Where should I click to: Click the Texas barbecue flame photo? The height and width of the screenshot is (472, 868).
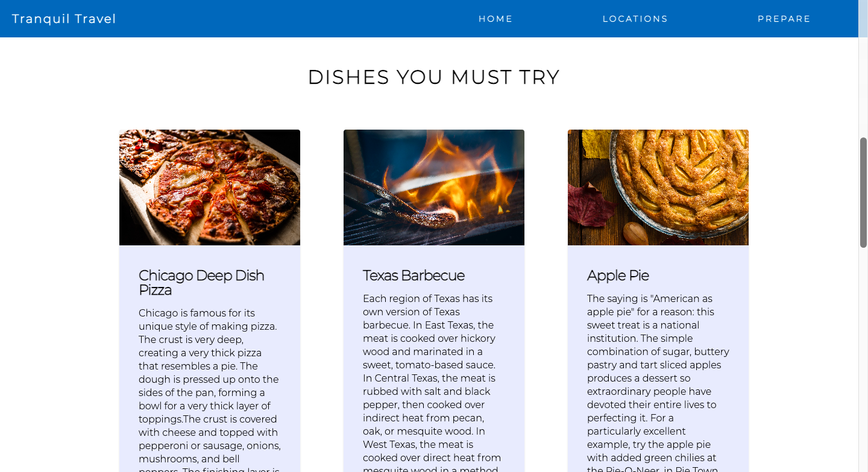pos(434,187)
